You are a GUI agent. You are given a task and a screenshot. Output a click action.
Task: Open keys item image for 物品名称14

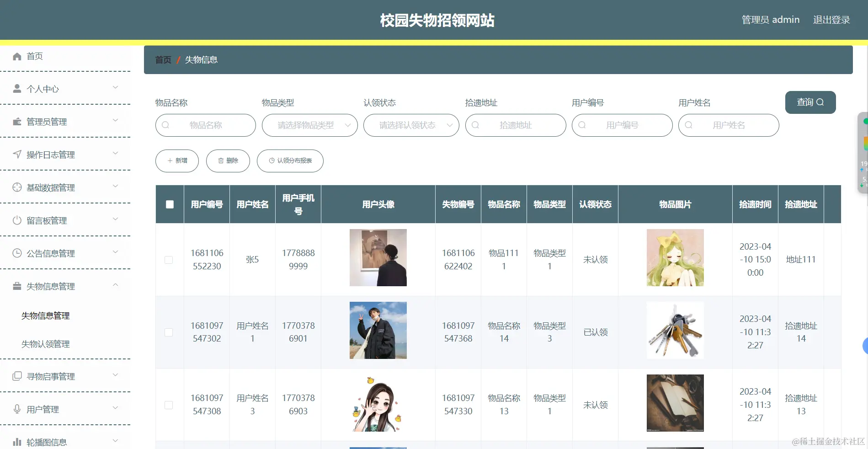675,330
